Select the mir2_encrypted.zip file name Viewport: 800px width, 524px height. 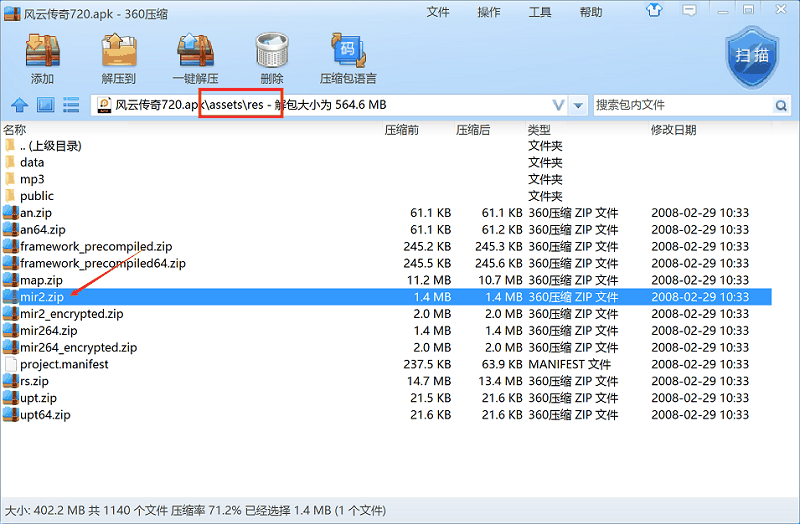point(72,314)
